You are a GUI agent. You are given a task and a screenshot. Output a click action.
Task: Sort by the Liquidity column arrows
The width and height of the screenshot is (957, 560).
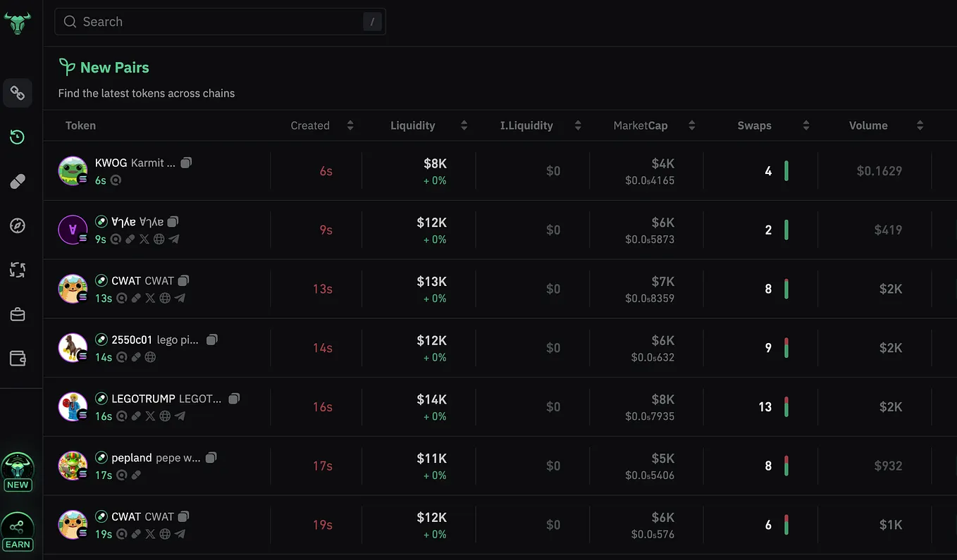(464, 125)
